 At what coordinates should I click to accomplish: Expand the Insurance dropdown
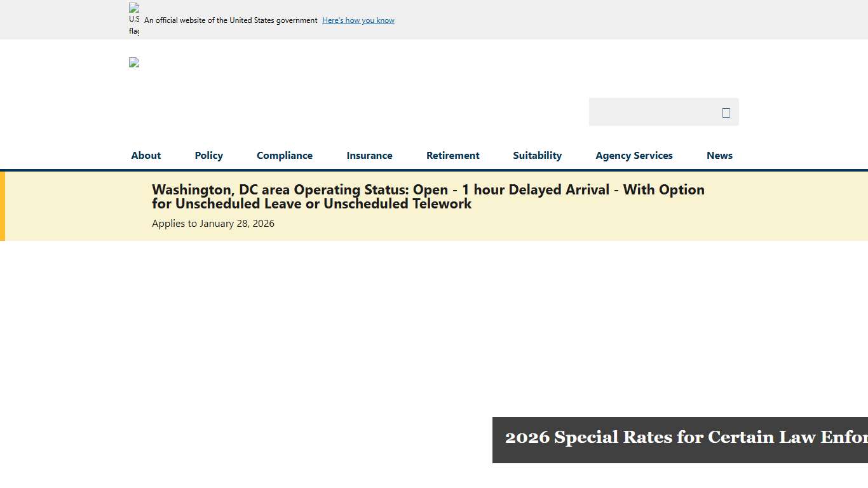(369, 155)
